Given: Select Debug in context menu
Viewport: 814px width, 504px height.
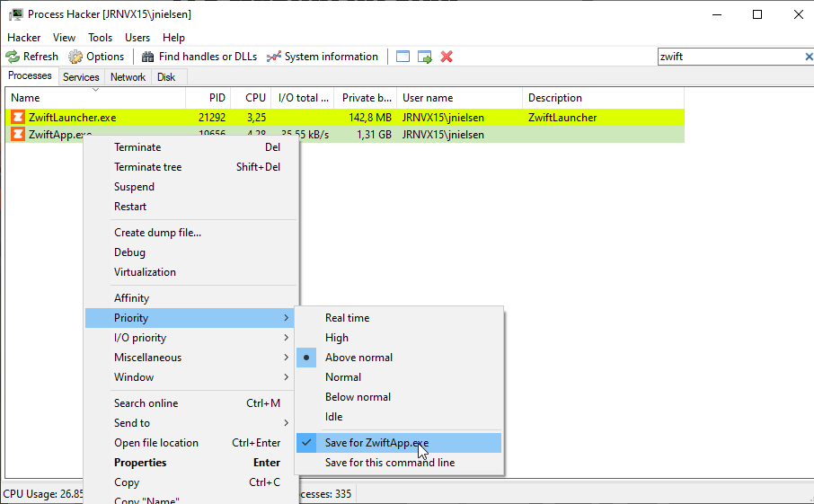Looking at the screenshot, I should [x=190, y=252].
